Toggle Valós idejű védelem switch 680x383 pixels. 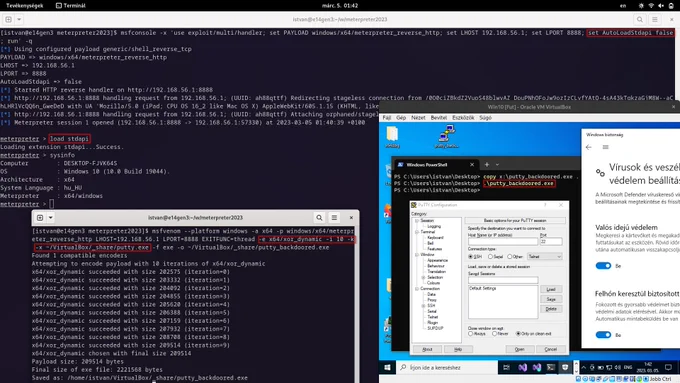pyautogui.click(x=603, y=266)
